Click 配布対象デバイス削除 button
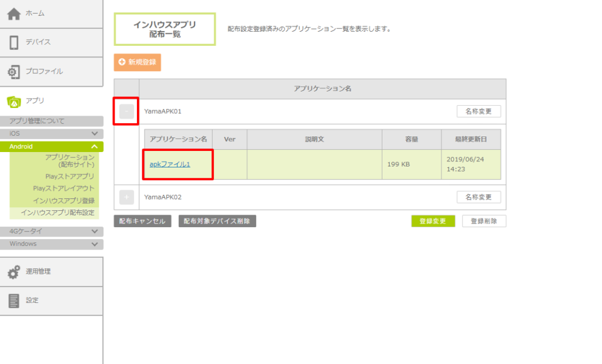This screenshot has width=602, height=364. (217, 221)
